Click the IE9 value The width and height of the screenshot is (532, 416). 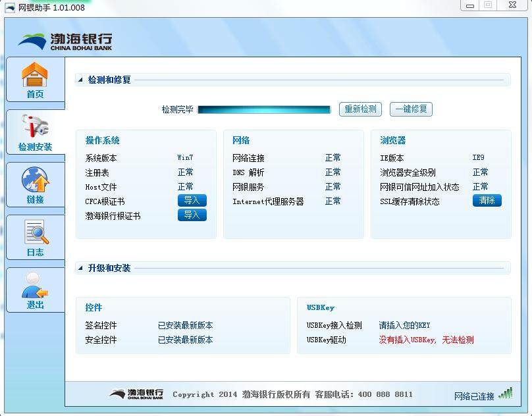point(479,157)
